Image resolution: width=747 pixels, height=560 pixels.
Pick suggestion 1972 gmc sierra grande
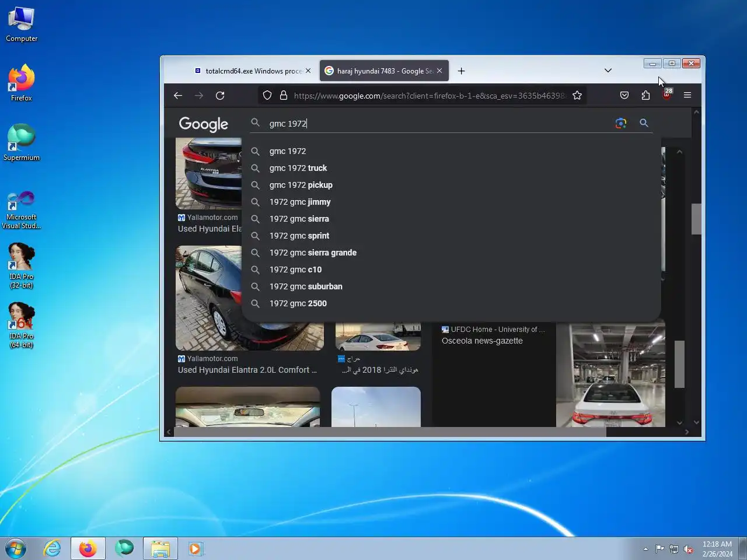pos(451,253)
